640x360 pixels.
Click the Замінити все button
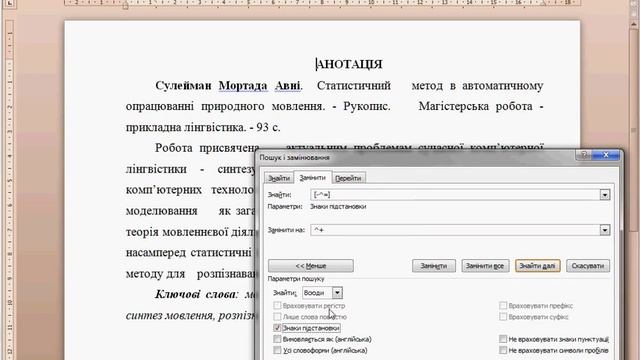coord(485,266)
